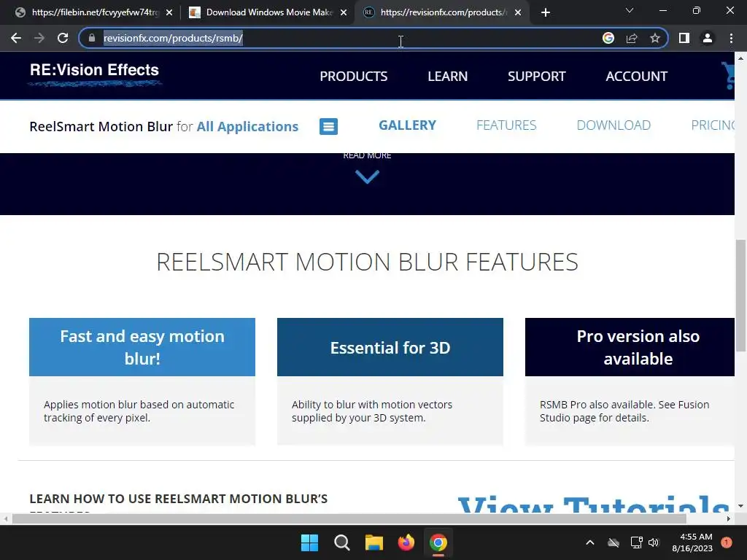Viewport: 747px width, 560px height.
Task: Go to the GALLERY section
Action: [407, 125]
